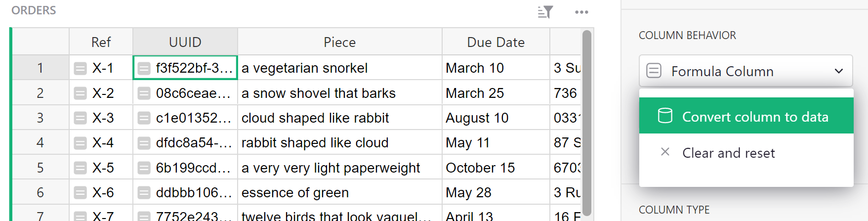Viewport: 868px width, 221px height.
Task: Click the formula icon in UUID row 1
Action: pos(144,68)
